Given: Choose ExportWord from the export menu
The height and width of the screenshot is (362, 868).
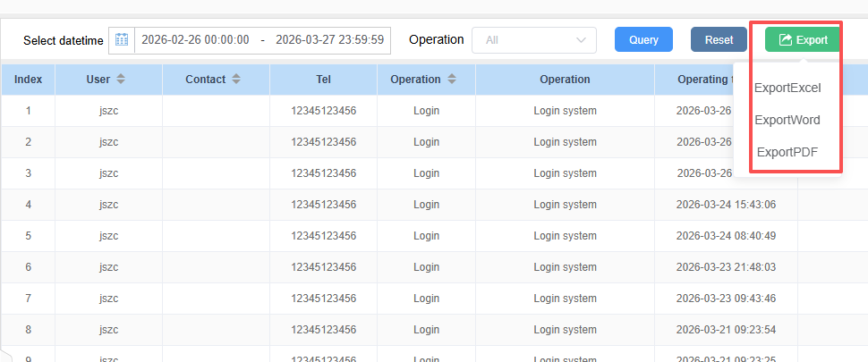Looking at the screenshot, I should coord(787,120).
